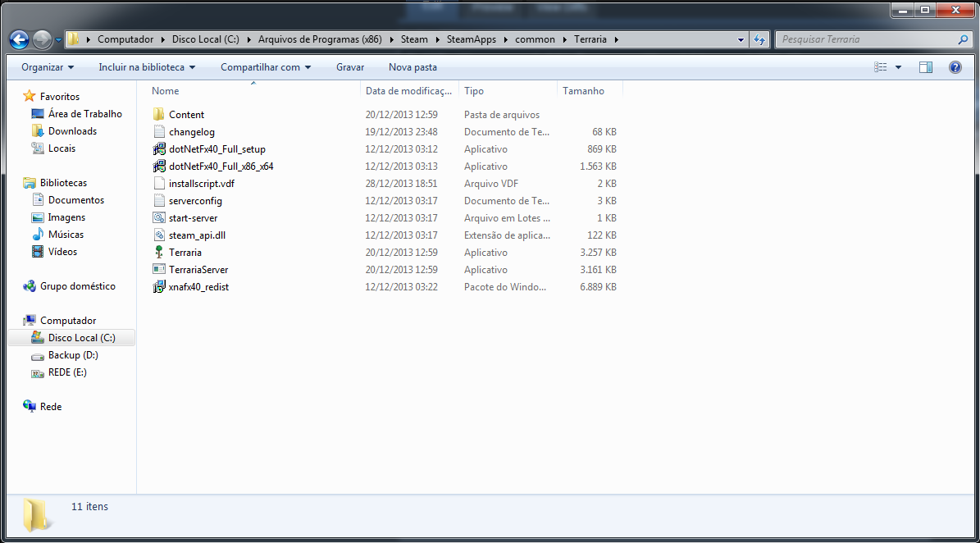Select the serverconfig file icon
Image resolution: width=980 pixels, height=543 pixels.
click(159, 201)
